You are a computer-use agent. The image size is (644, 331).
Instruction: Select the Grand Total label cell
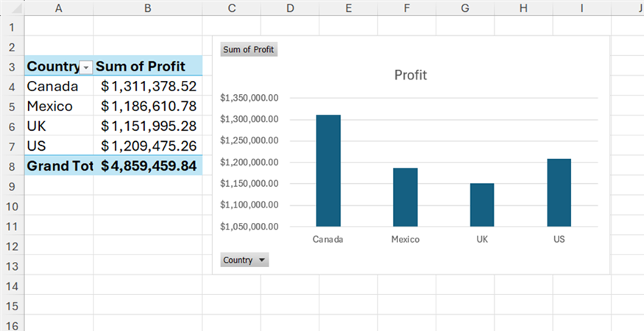pos(59,165)
